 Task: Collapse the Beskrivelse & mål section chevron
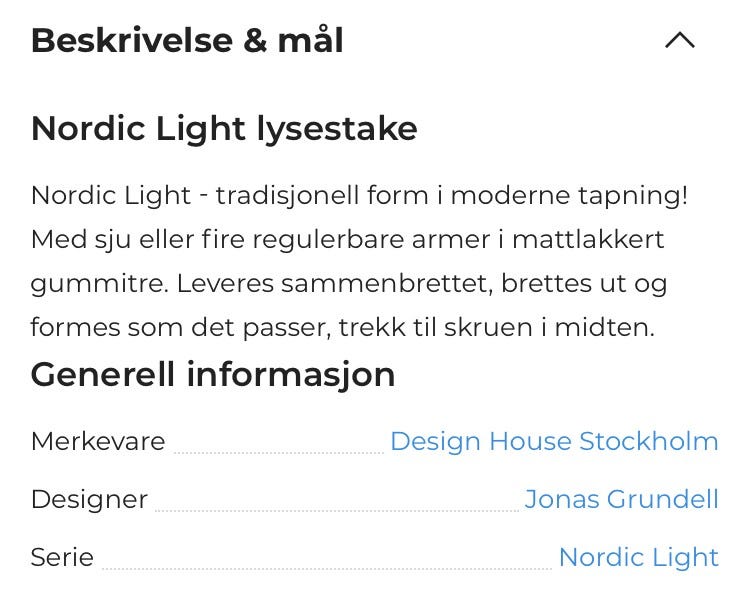(x=679, y=41)
